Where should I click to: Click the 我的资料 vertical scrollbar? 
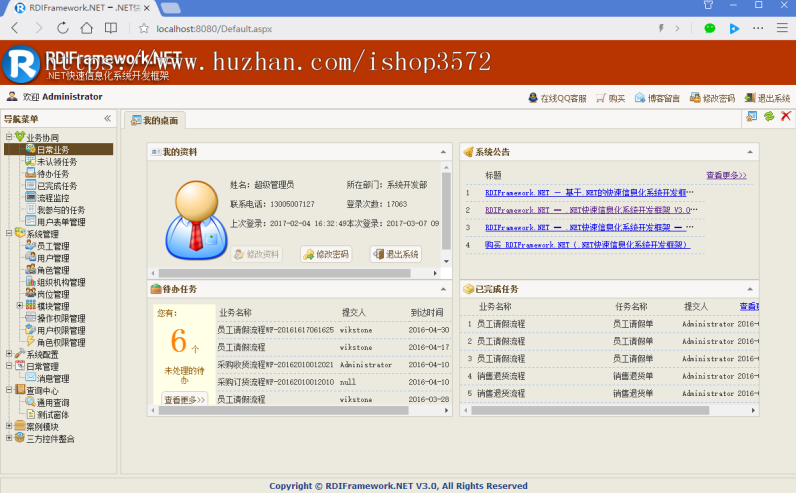[x=446, y=211]
